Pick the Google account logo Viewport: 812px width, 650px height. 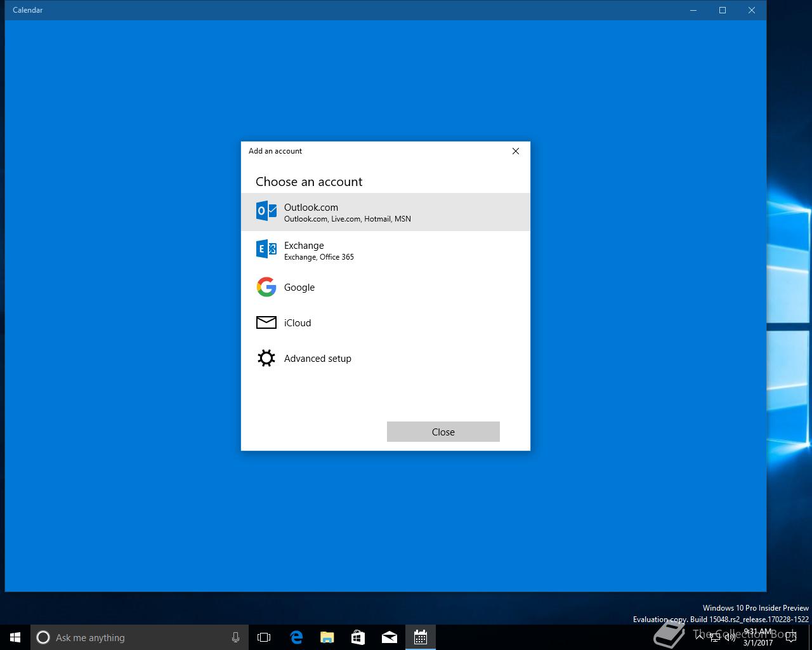click(x=266, y=287)
